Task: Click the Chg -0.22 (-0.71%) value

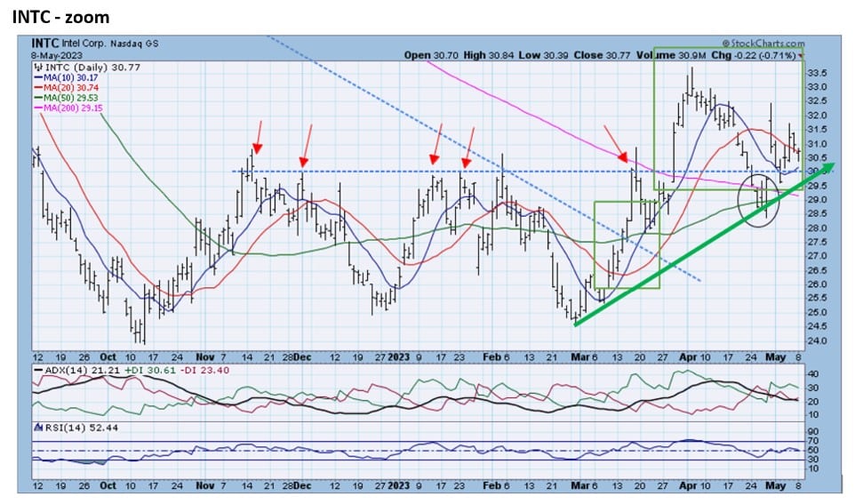Action: (753, 55)
